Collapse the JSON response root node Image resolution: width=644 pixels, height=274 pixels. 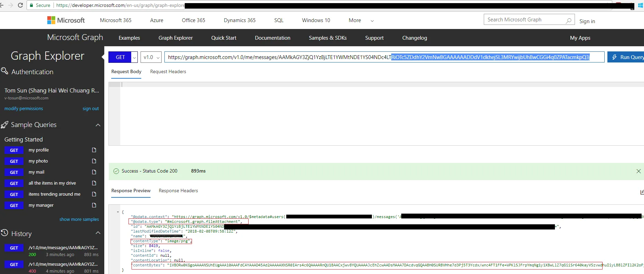118,212
